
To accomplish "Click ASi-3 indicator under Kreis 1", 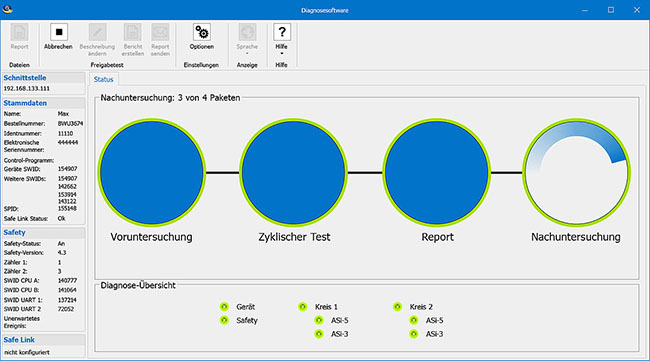I will point(319,334).
